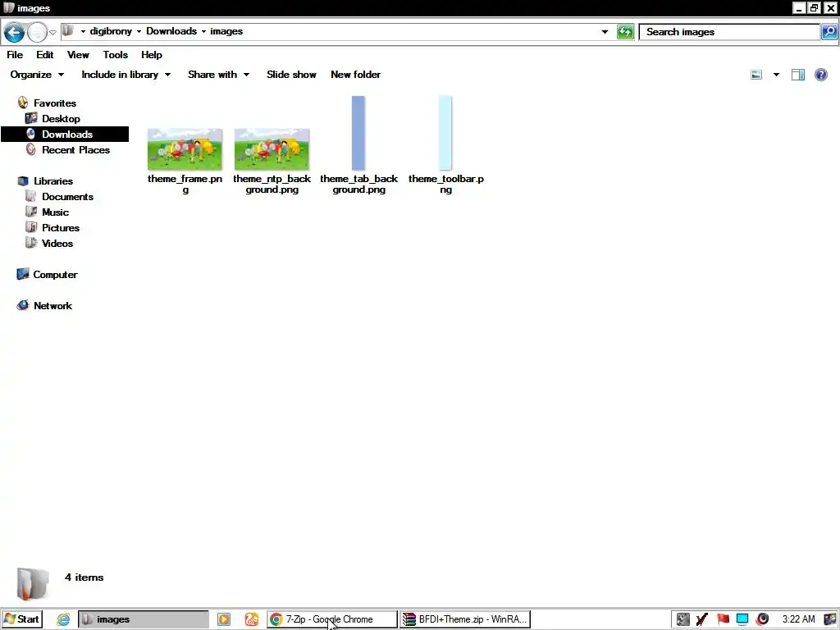The image size is (840, 630).
Task: Refresh the folder with green arrows icon
Action: [625, 32]
